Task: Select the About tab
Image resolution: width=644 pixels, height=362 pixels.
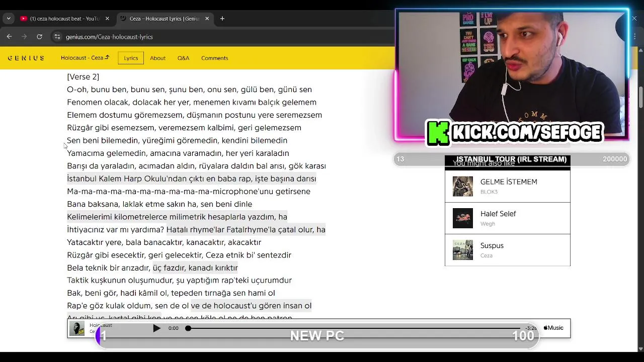Action: (157, 58)
